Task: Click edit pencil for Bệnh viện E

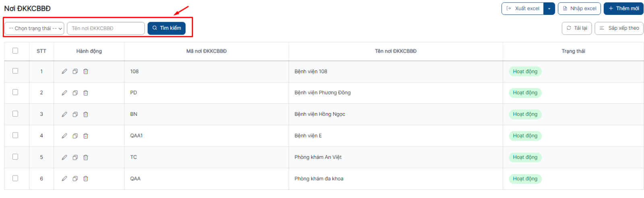Action: 64,136
